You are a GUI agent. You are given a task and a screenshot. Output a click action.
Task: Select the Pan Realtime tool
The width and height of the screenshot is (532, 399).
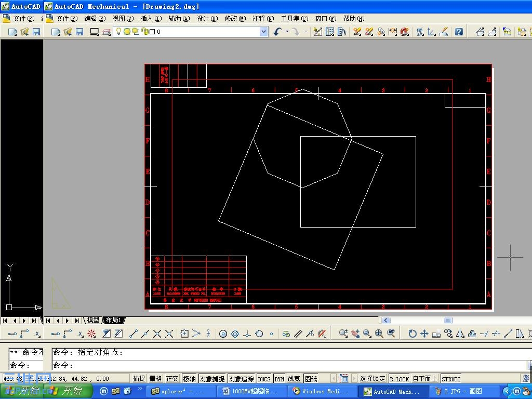[356, 333]
